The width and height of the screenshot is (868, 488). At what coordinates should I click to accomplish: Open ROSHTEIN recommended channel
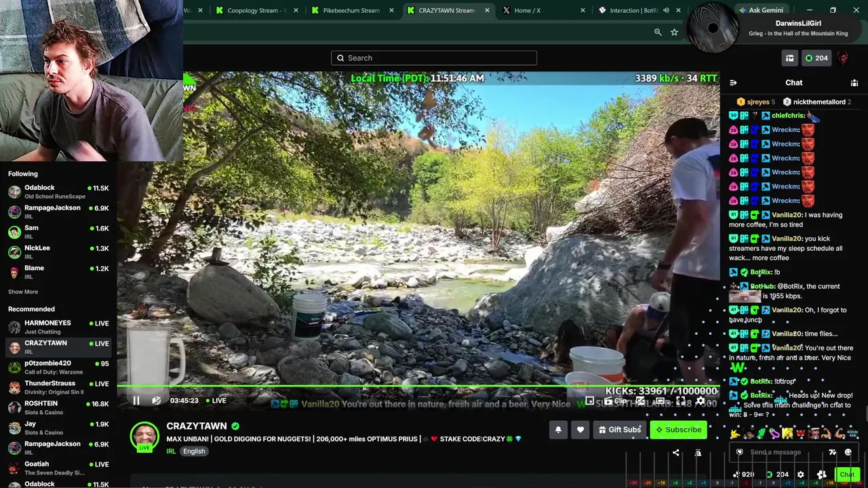pyautogui.click(x=58, y=407)
